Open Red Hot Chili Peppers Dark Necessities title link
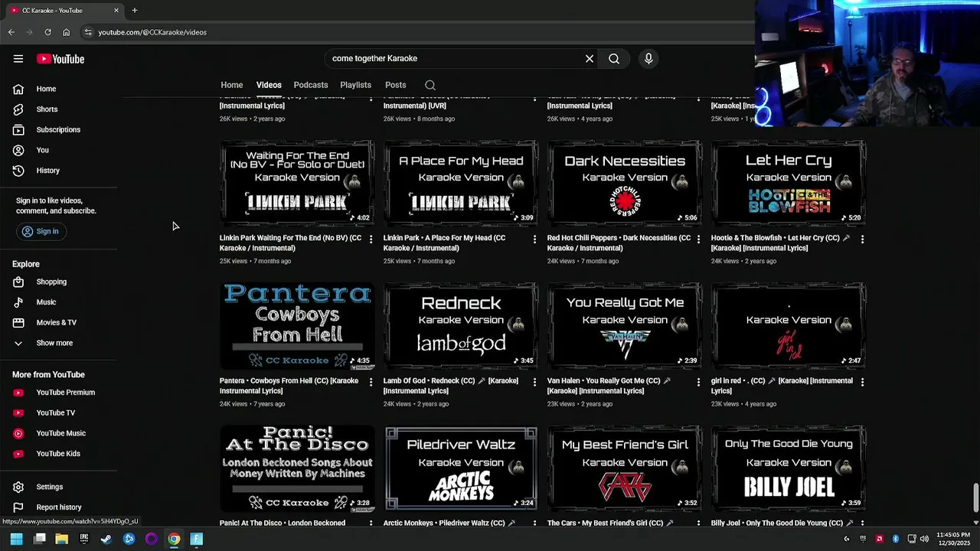980x551 pixels. [619, 243]
